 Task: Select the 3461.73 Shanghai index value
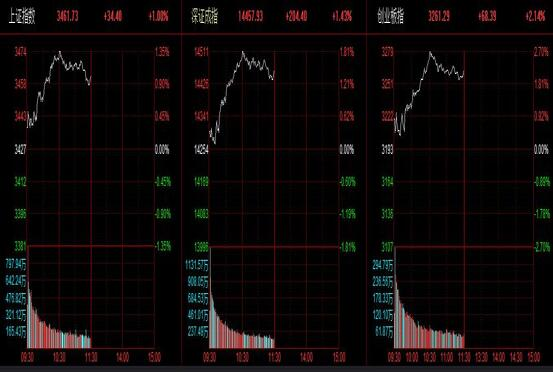(67, 17)
